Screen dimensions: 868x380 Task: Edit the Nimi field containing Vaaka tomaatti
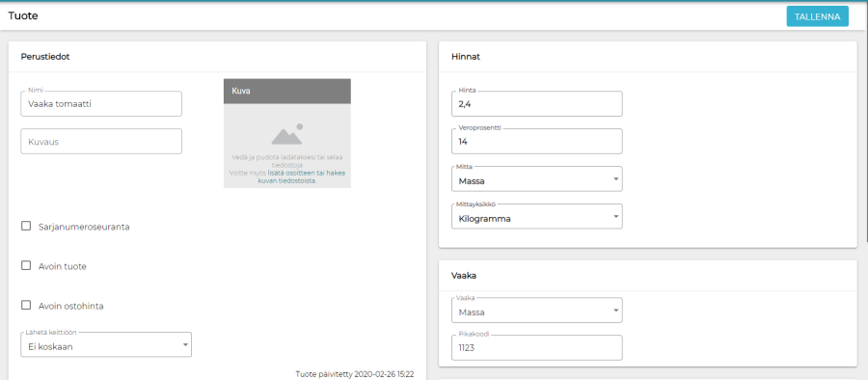click(x=101, y=103)
